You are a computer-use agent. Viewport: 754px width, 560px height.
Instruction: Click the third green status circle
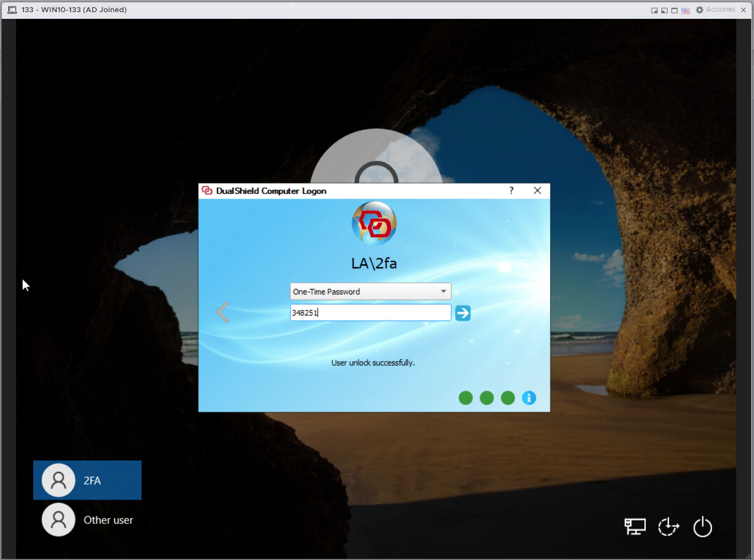pos(508,398)
